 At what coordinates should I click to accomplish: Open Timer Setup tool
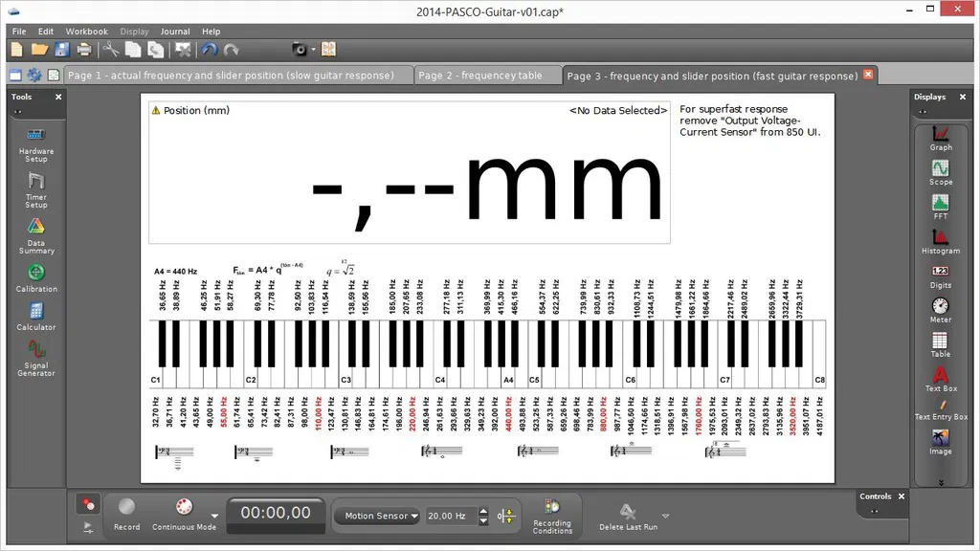(x=35, y=190)
